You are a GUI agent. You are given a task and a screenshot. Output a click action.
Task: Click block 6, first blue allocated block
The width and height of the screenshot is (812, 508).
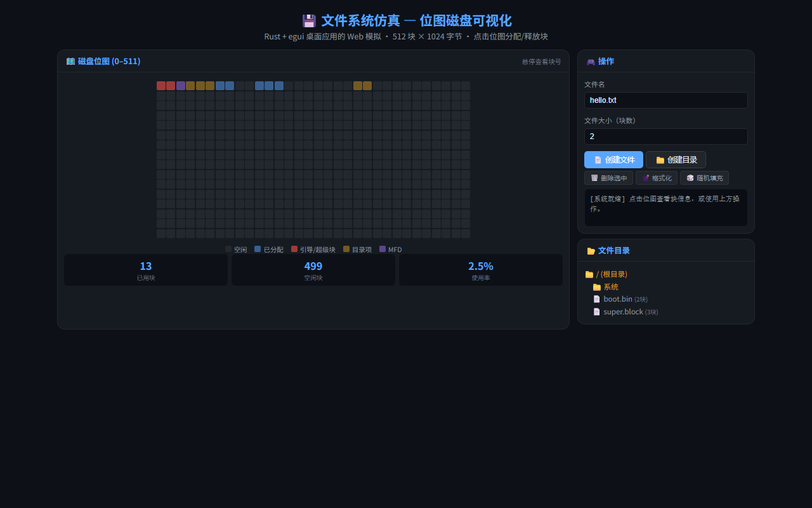[220, 86]
